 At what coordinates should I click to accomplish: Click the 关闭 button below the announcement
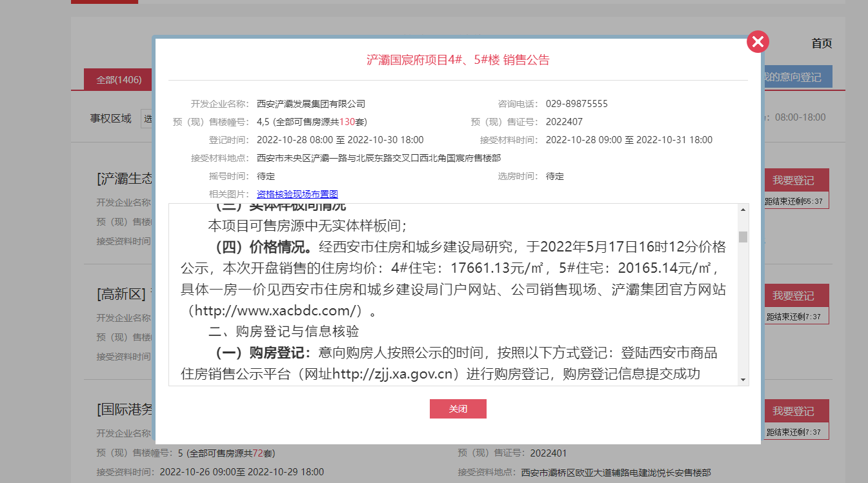pos(458,409)
